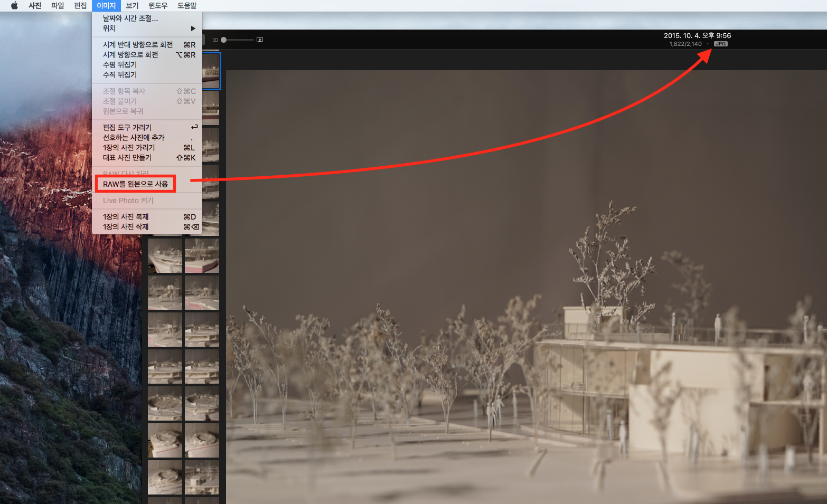Open 날짜와 시간 조절 dialog

[130, 18]
